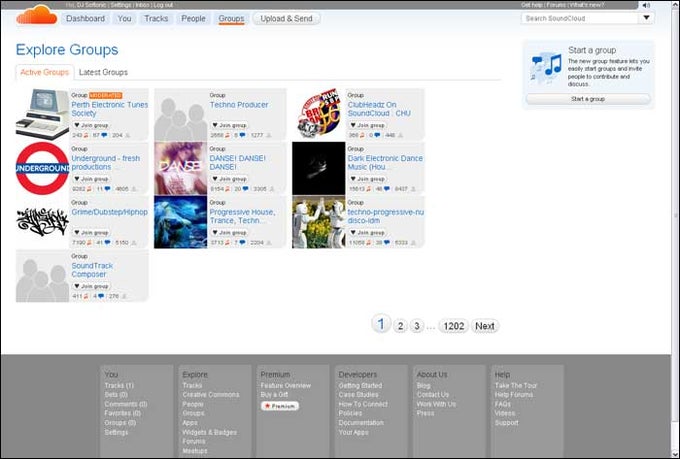Viewport: 680px width, 459px height.
Task: Open the Progressive House, Trance blue thumbnail
Action: click(x=180, y=222)
